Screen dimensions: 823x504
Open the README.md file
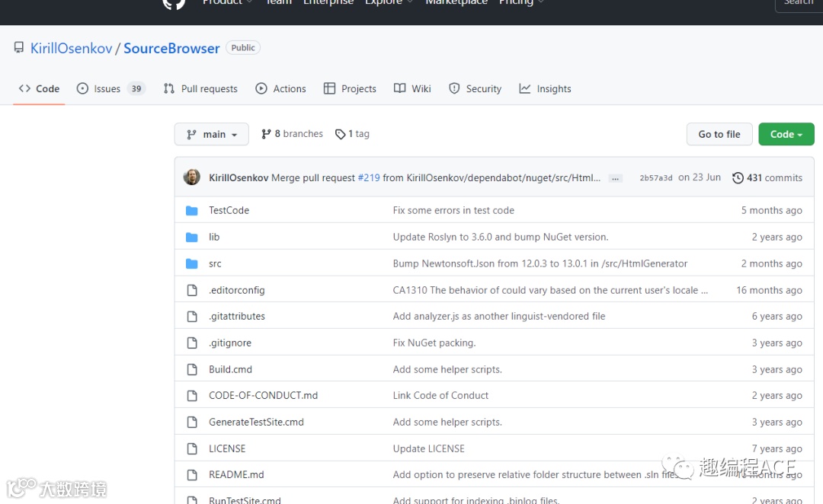pos(236,474)
